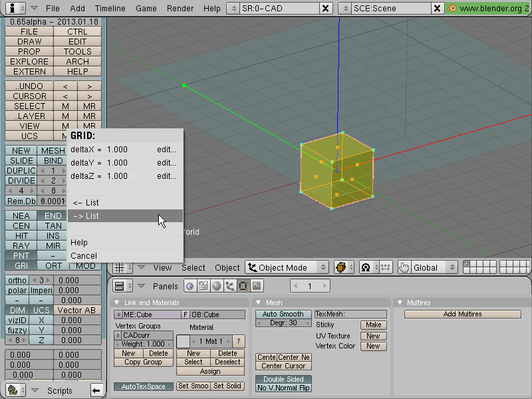
Task: Select the Editing panel icon
Action: 243,286
